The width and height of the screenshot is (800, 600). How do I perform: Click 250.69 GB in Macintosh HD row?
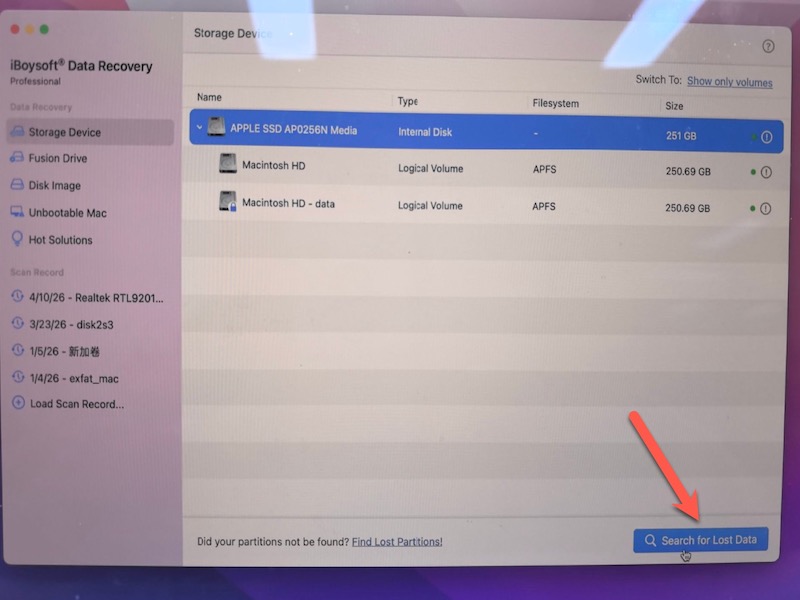pyautogui.click(x=688, y=171)
